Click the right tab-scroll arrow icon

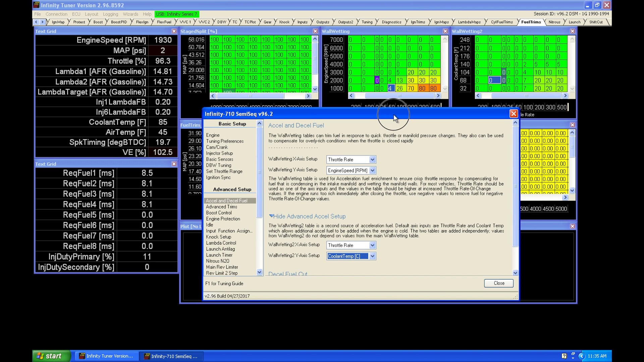click(43, 22)
